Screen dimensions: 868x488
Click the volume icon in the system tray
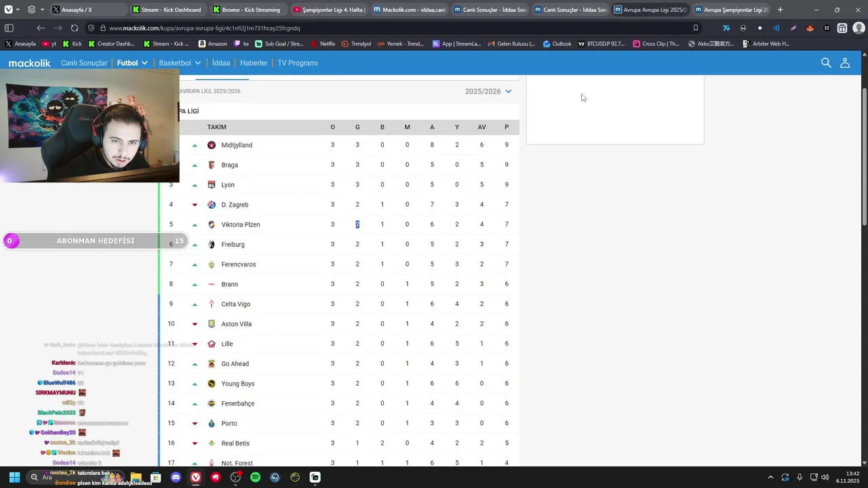tap(825, 477)
